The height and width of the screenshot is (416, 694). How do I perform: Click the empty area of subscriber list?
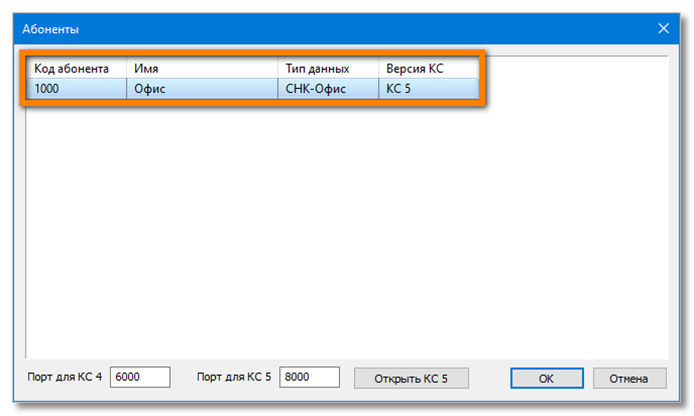pyautogui.click(x=340, y=230)
